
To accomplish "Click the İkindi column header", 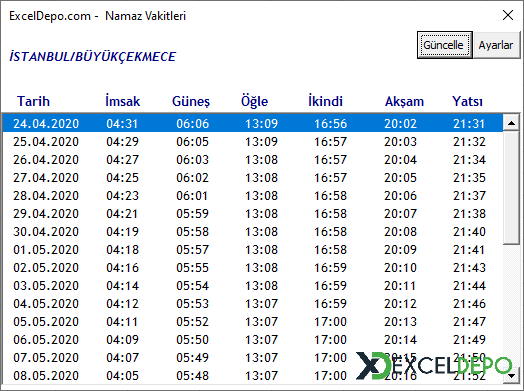I will [x=325, y=101].
